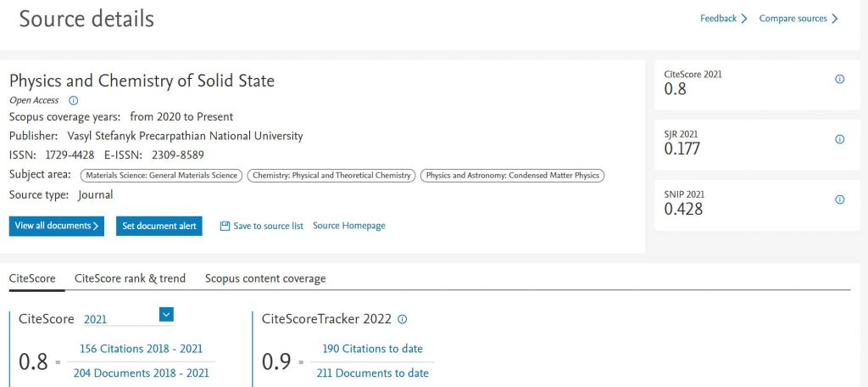868x387 pixels.
Task: Open the Source Homepage link
Action: click(349, 226)
